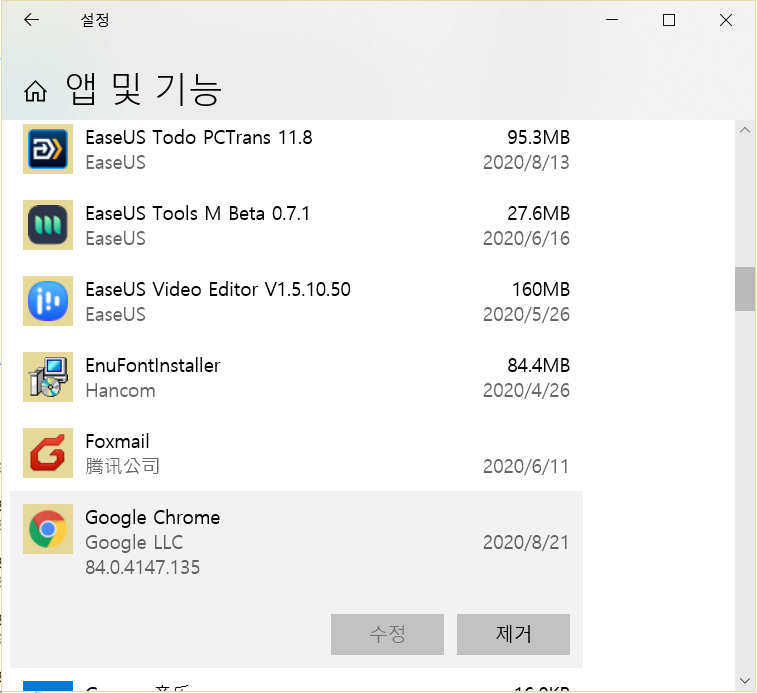Click the Google Chrome logo icon
Viewport: 757px width, 693px height.
48,529
